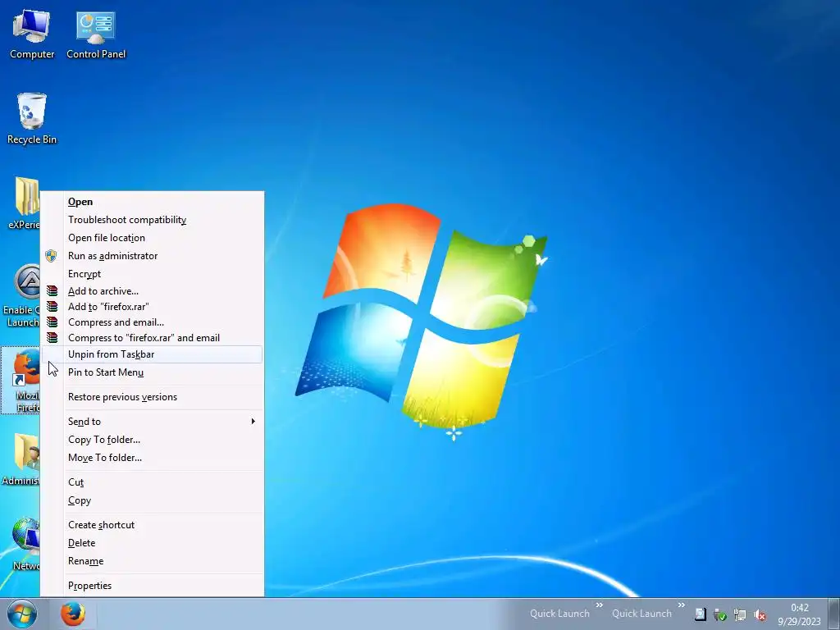Select the eXPerience folder icon on desktop

[x=24, y=203]
